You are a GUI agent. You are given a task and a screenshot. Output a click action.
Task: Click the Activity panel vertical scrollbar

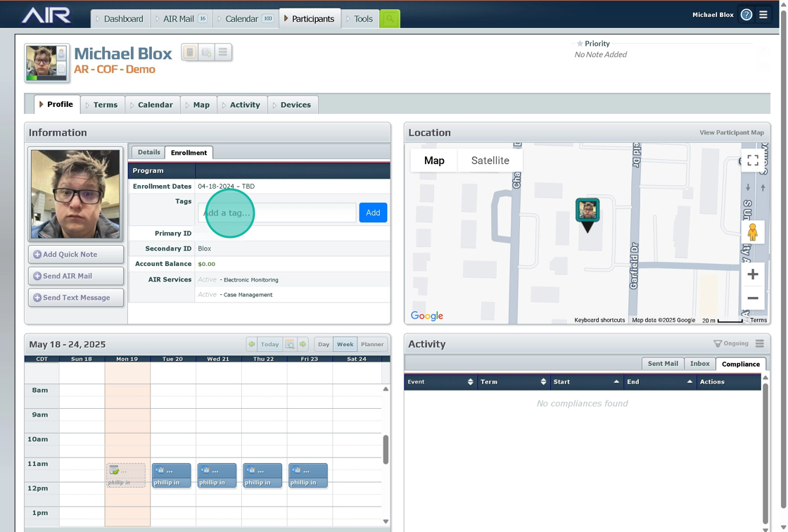(765, 452)
